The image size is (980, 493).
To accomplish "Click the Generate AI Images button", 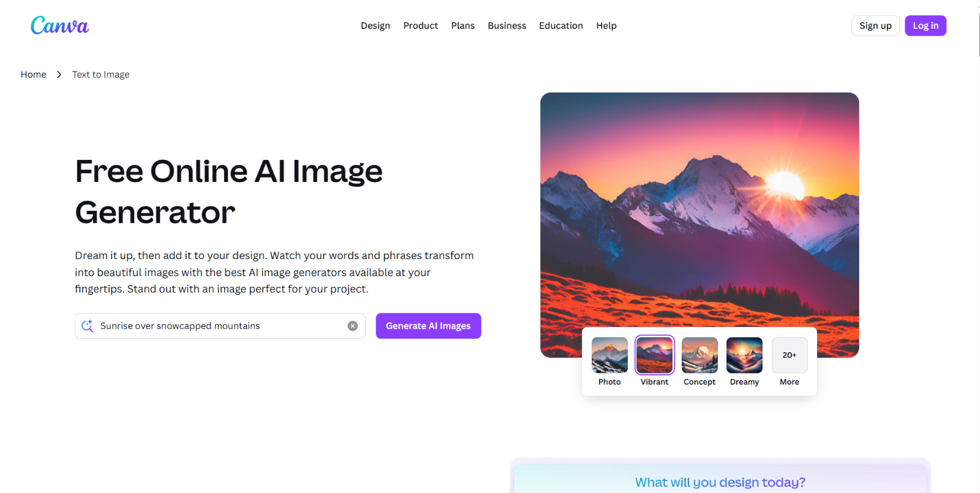I will coord(428,326).
